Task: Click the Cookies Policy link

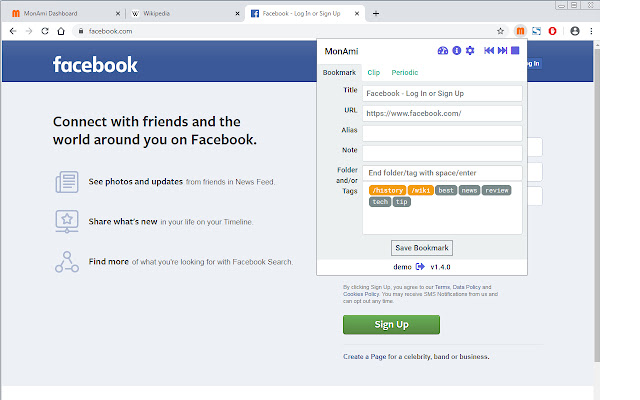Action: (x=361, y=294)
